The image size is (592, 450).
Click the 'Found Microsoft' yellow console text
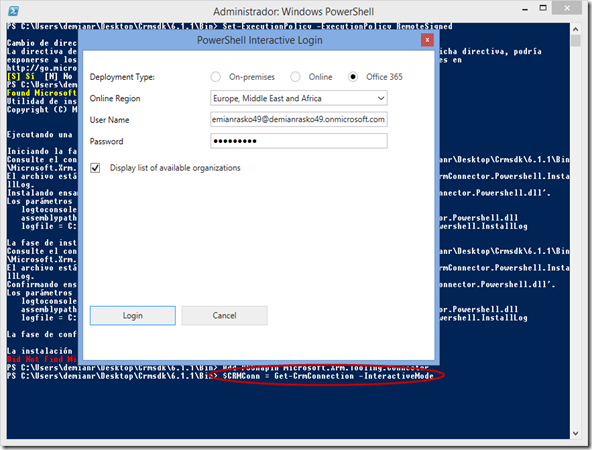42,93
